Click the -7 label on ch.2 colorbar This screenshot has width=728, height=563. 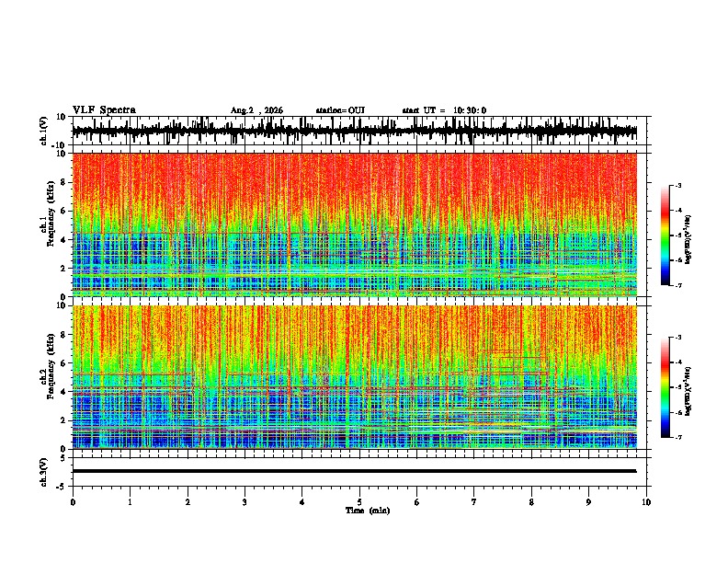677,437
